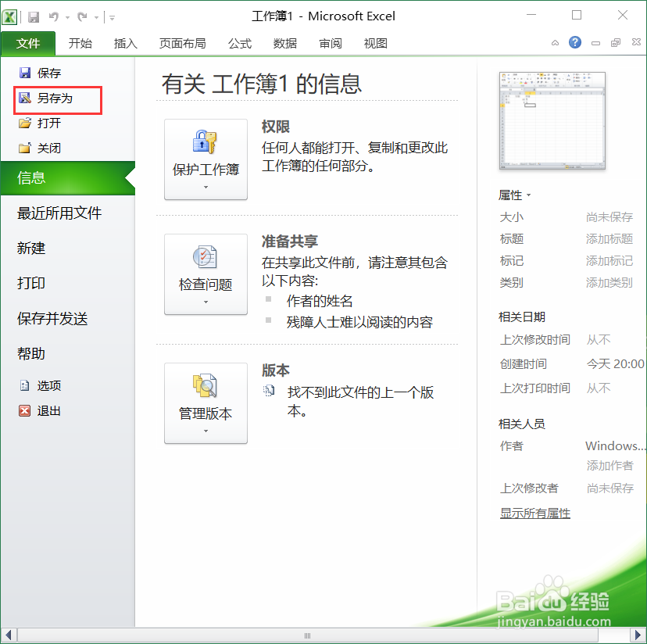This screenshot has width=647, height=644.
Task: Minimize the ribbon using caret icon
Action: click(x=555, y=42)
